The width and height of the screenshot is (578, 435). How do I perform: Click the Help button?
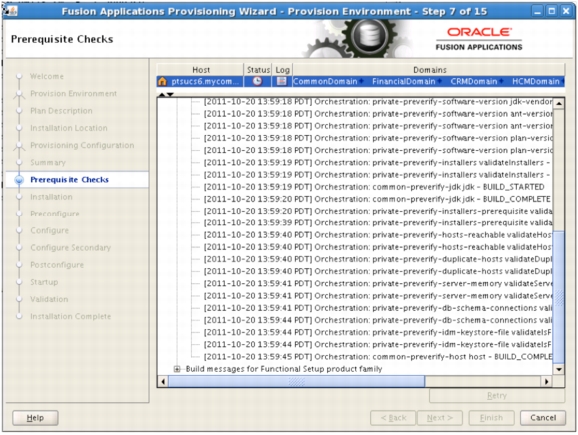tap(35, 418)
